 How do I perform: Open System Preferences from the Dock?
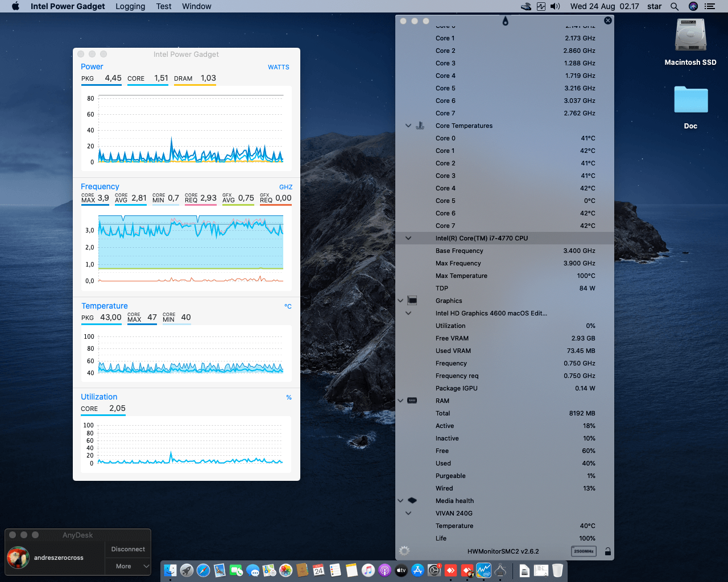click(x=435, y=570)
